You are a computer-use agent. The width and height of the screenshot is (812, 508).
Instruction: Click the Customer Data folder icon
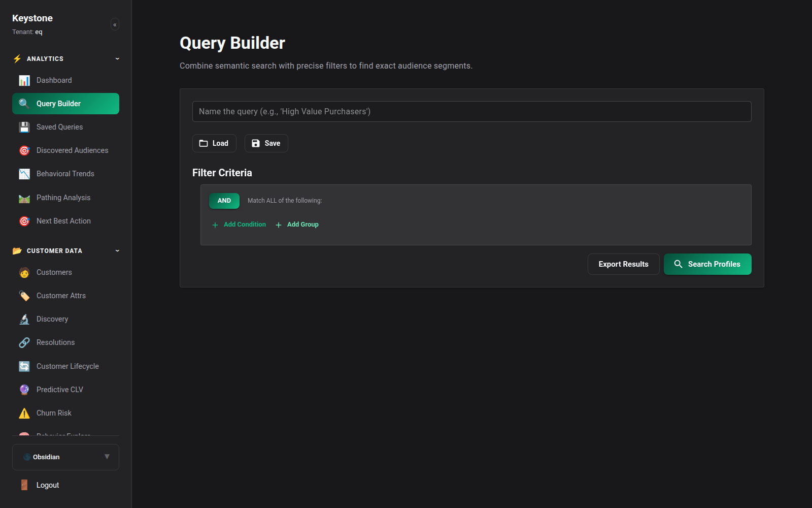coord(17,251)
